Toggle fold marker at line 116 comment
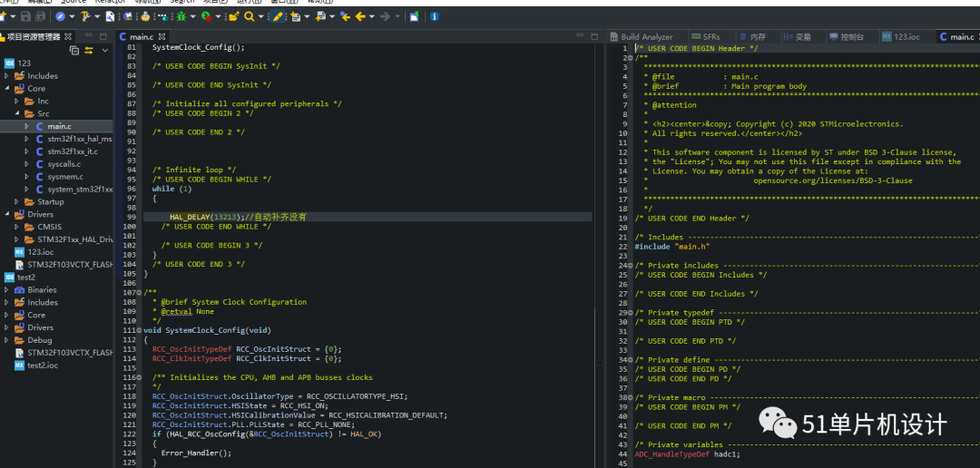The image size is (980, 468). tap(141, 377)
